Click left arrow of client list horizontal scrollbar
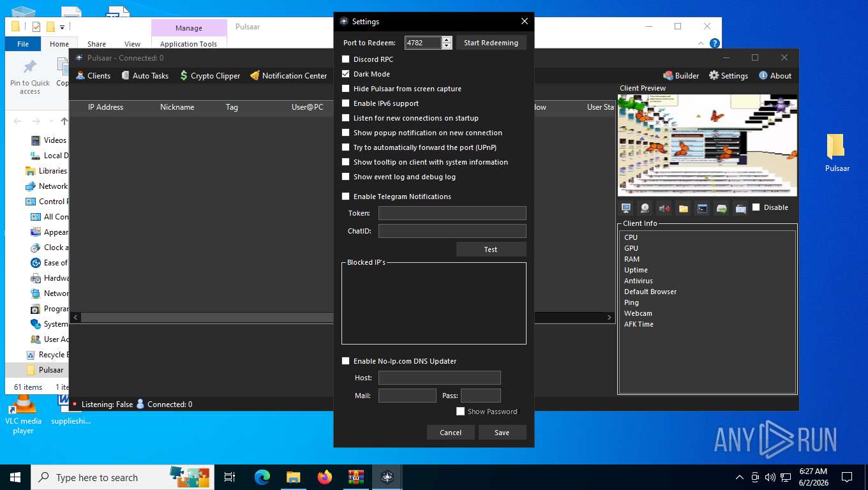This screenshot has width=868, height=490. (x=75, y=317)
